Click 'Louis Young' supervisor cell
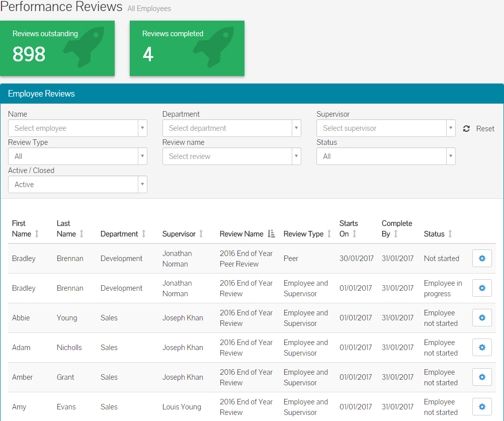The height and width of the screenshot is (421, 504). pos(182,407)
